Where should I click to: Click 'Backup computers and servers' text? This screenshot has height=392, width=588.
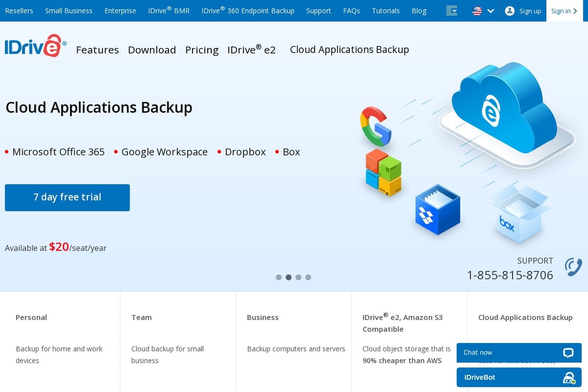click(x=296, y=349)
